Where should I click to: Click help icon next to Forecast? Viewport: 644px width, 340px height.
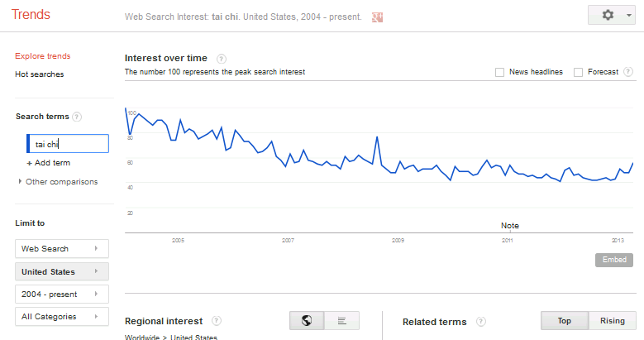(627, 72)
